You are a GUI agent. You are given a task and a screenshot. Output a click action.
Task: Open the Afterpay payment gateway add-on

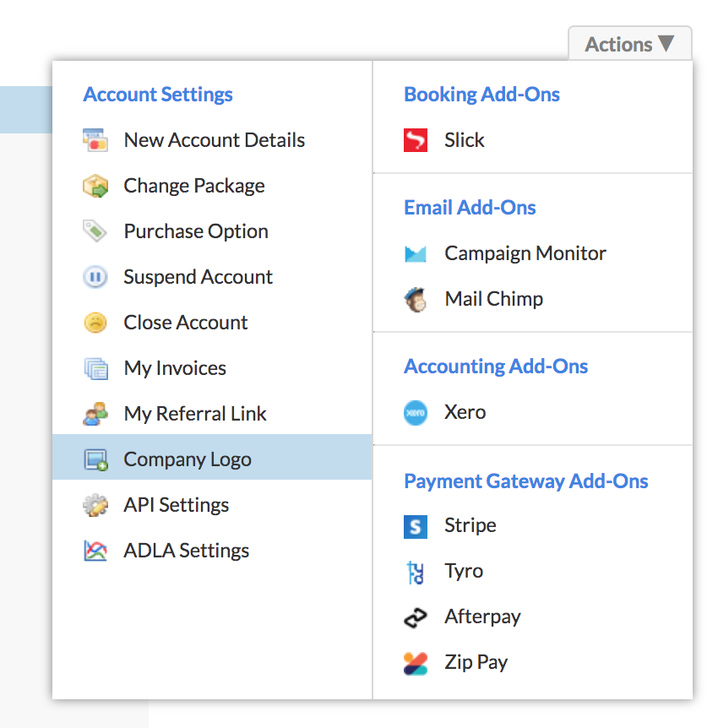533,617
